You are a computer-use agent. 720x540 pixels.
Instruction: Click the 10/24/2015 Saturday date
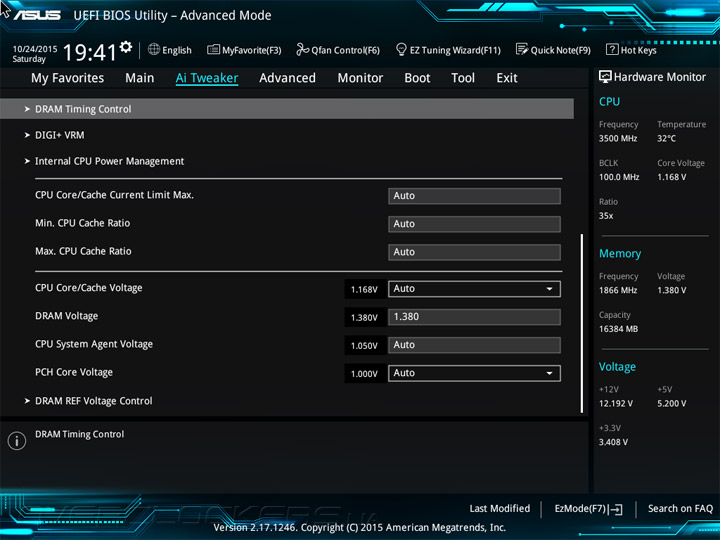coord(34,54)
